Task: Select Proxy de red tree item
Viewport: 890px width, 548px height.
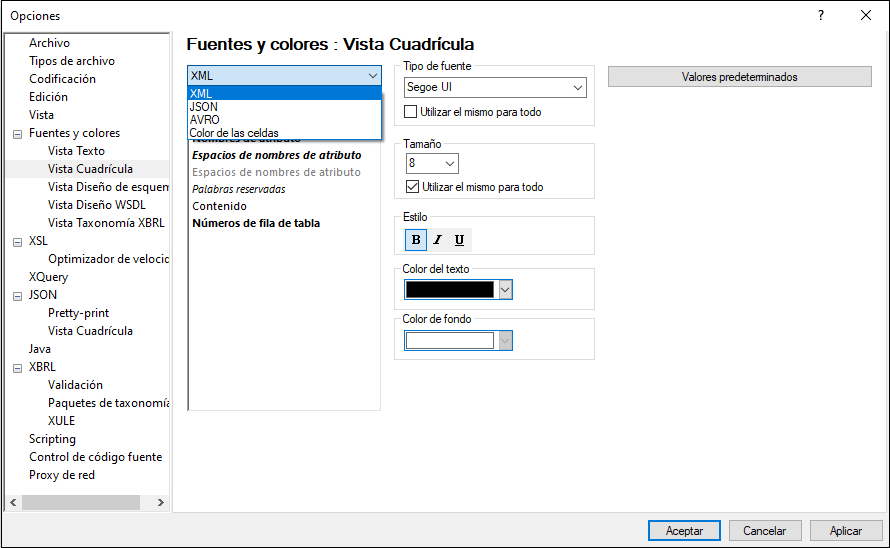Action: [x=62, y=475]
